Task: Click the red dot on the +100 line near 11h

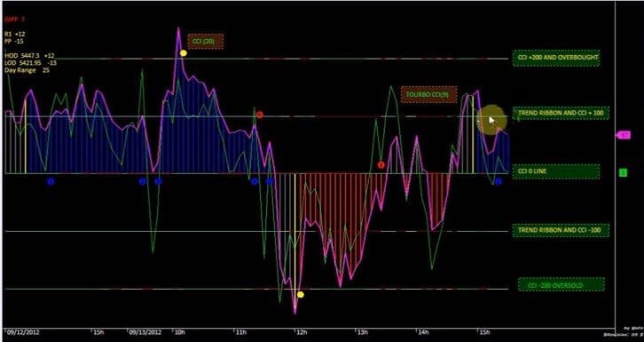Action: click(259, 115)
